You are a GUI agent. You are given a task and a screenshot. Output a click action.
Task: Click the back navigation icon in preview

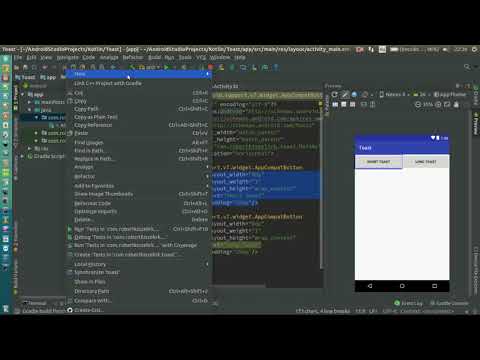(x=370, y=286)
